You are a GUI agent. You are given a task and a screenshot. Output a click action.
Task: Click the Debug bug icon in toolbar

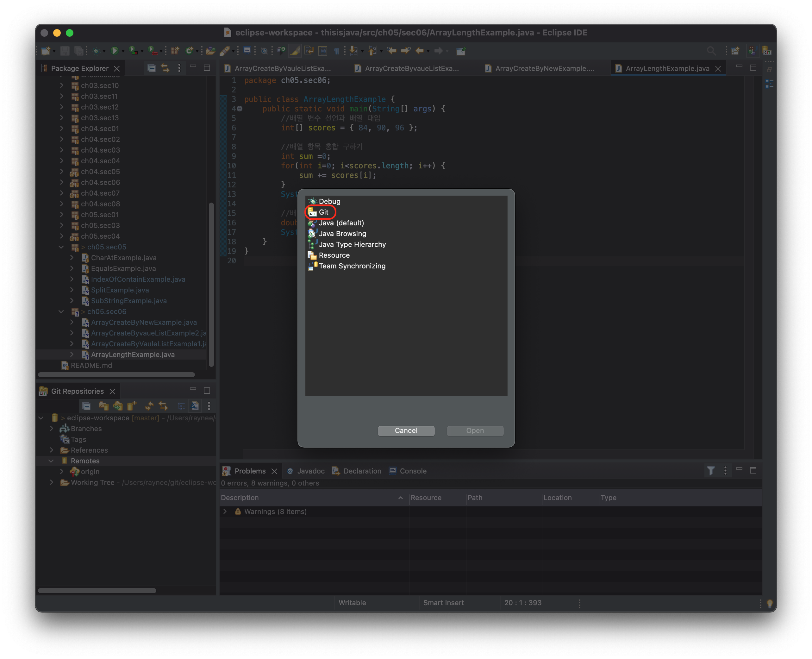pyautogui.click(x=96, y=51)
